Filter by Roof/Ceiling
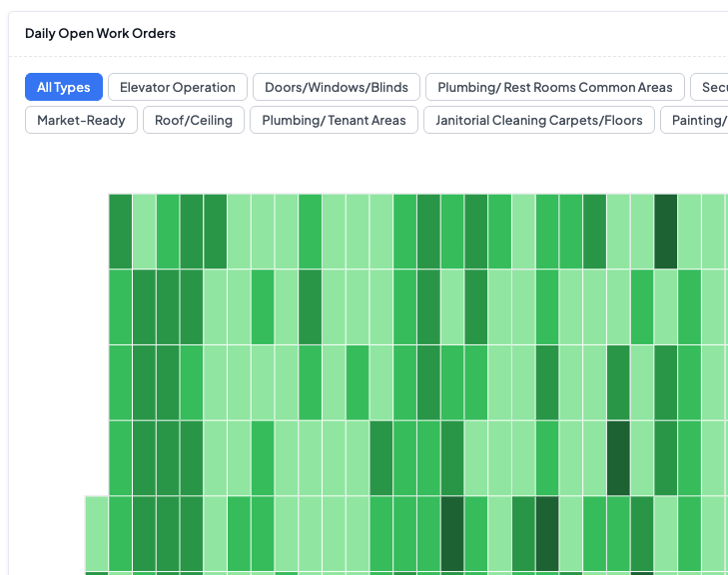Viewport: 728px width, 575px height. [194, 120]
